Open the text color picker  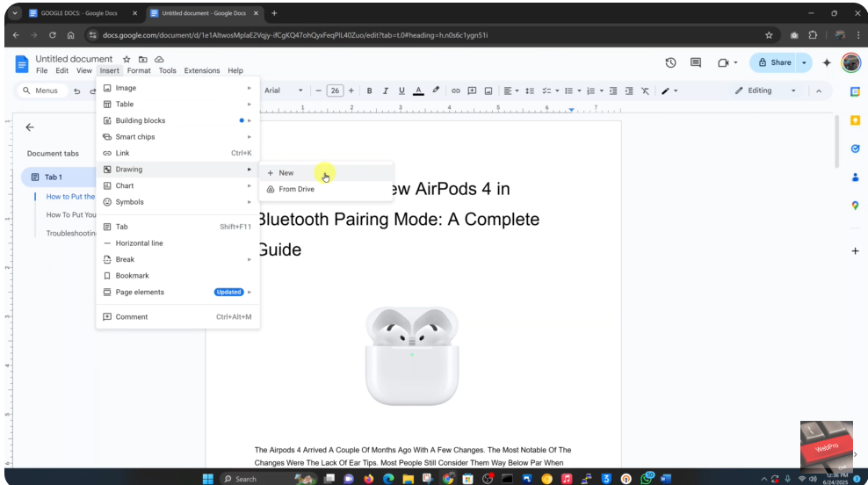(x=418, y=90)
